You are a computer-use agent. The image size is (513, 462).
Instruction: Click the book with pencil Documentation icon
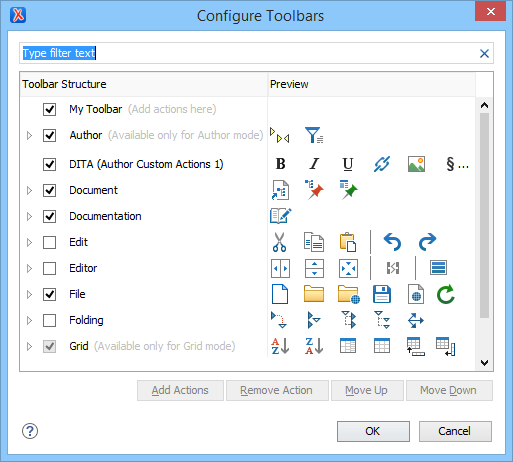point(281,216)
